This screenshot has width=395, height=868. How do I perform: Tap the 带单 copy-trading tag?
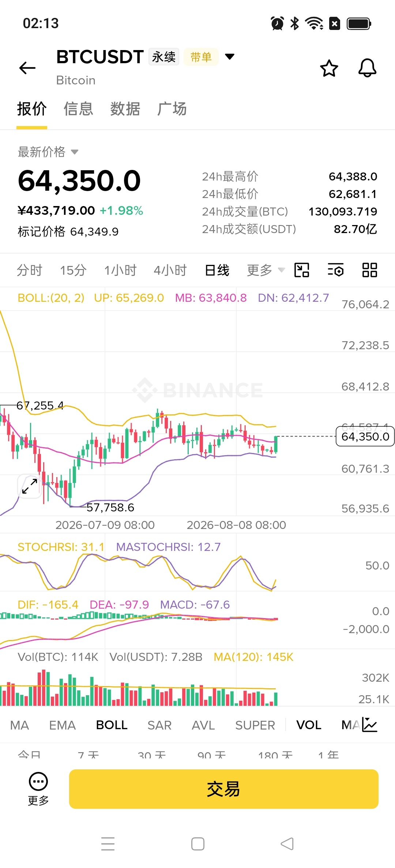point(201,57)
